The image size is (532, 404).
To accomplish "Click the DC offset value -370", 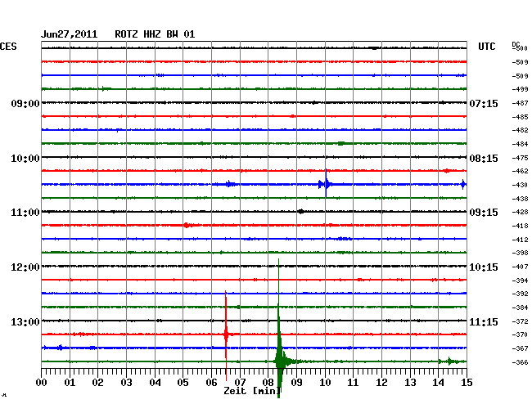I will click(520, 334).
